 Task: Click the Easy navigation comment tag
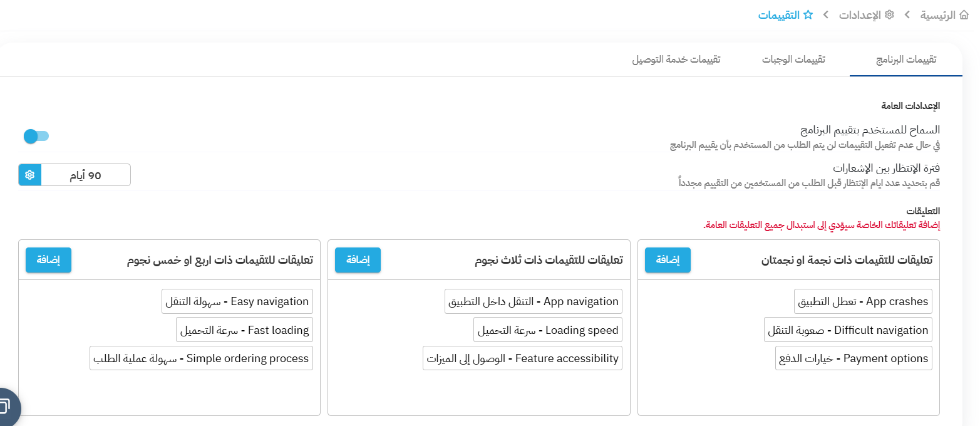[237, 301]
